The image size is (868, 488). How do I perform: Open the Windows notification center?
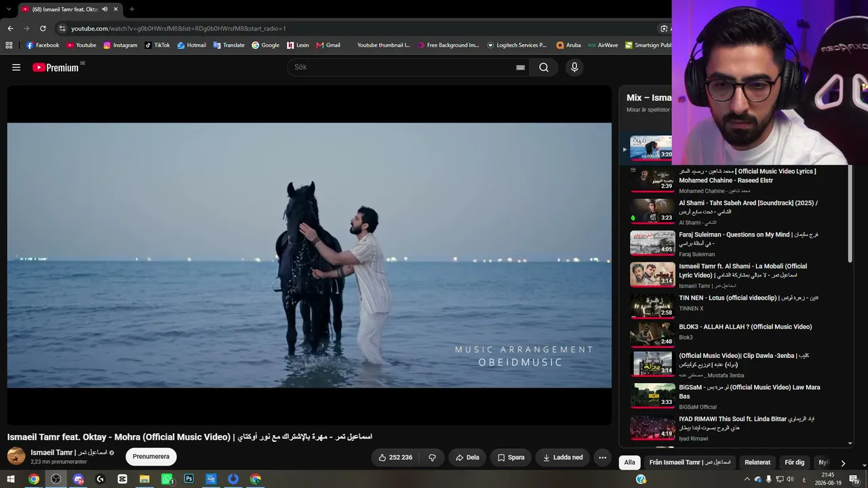click(854, 479)
